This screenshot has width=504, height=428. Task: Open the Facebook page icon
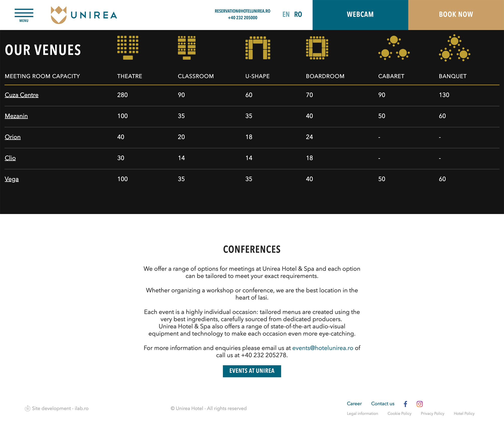pyautogui.click(x=405, y=404)
